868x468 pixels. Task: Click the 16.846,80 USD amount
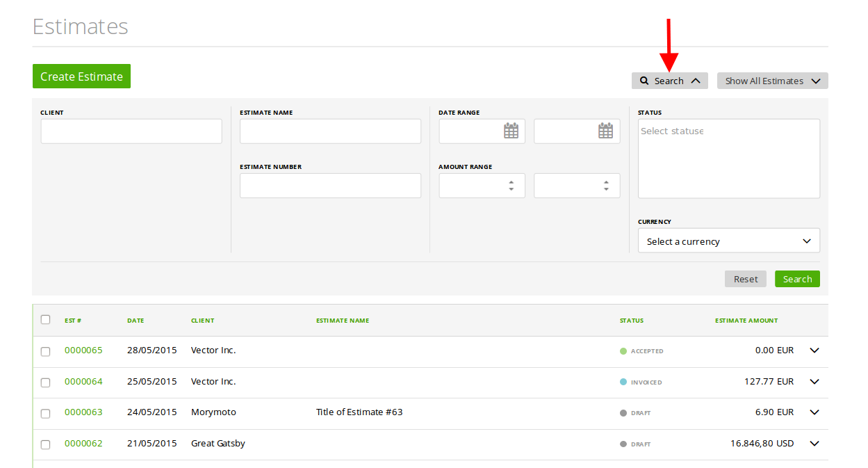[762, 444]
